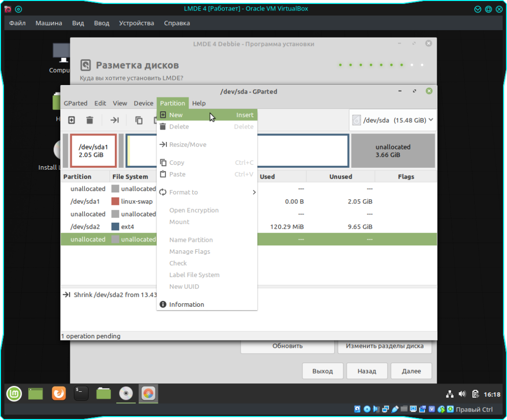Viewport: 507px width, 420px height.
Task: Click the volume icon in system tray
Action: [462, 394]
